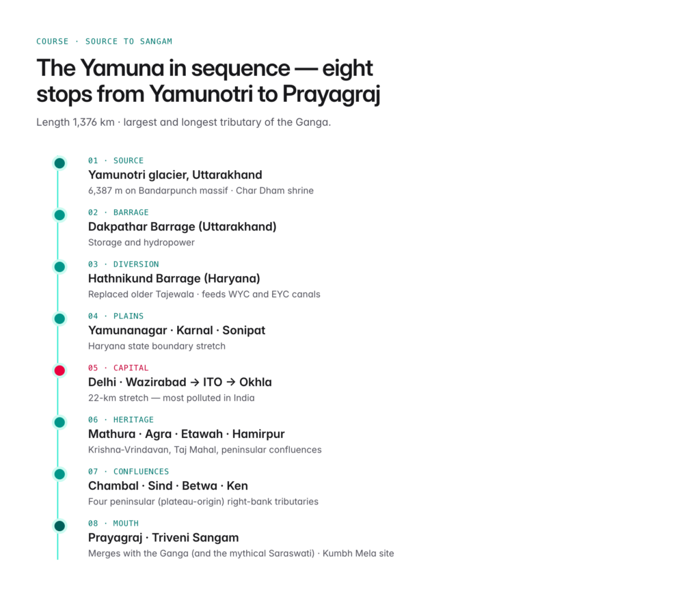Click the red Delhi capital marker
Viewport: 700px width, 596px height.
pyautogui.click(x=59, y=370)
